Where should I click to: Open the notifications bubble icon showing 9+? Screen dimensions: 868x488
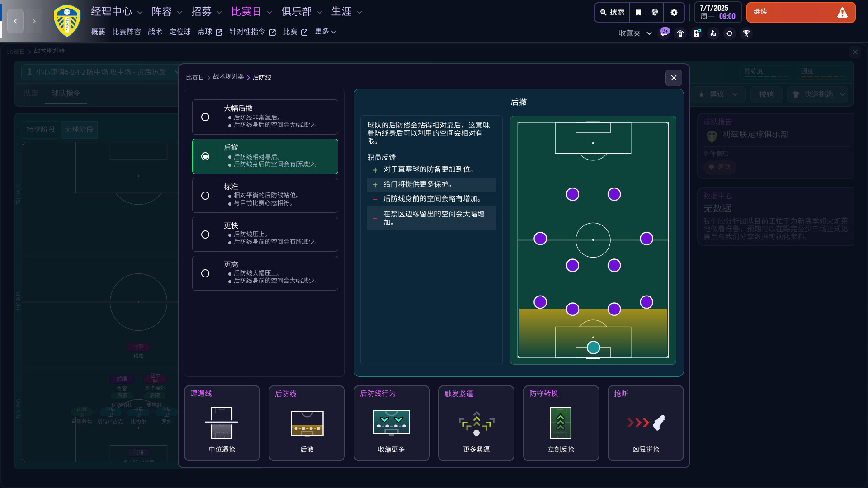(x=664, y=33)
